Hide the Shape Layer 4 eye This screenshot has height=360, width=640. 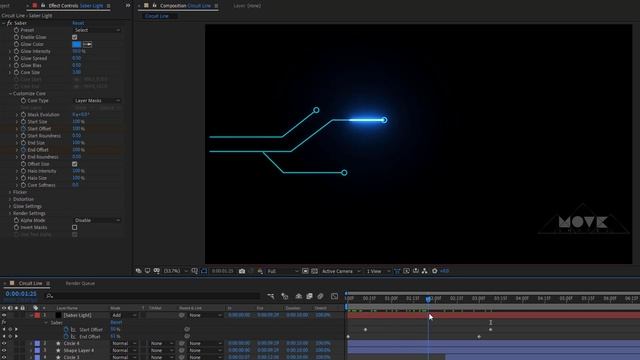(4, 351)
